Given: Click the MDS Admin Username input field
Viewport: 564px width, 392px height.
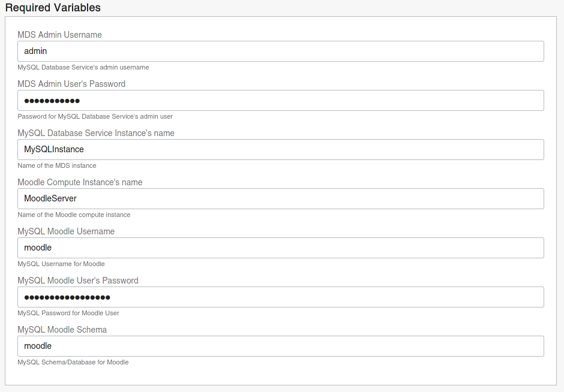Looking at the screenshot, I should pos(281,51).
